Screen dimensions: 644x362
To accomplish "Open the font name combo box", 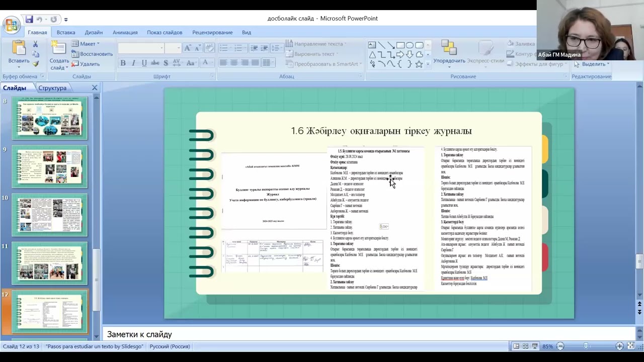I will pyautogui.click(x=141, y=48).
